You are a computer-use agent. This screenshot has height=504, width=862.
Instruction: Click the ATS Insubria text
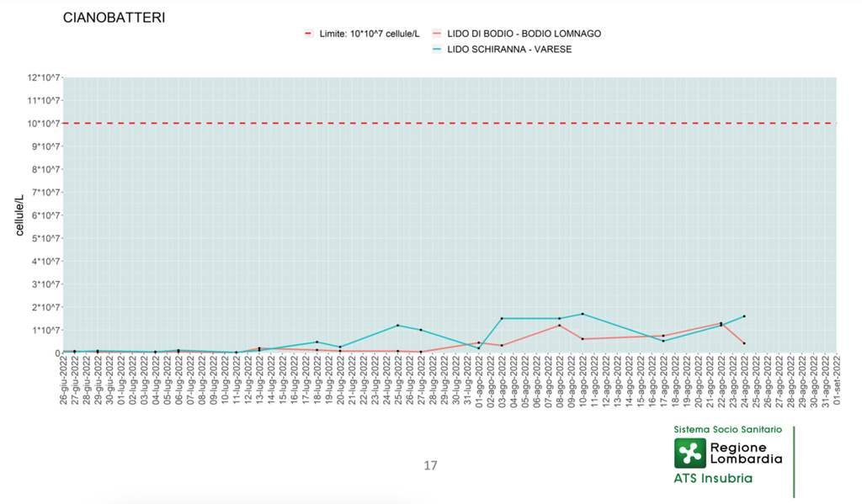[713, 479]
